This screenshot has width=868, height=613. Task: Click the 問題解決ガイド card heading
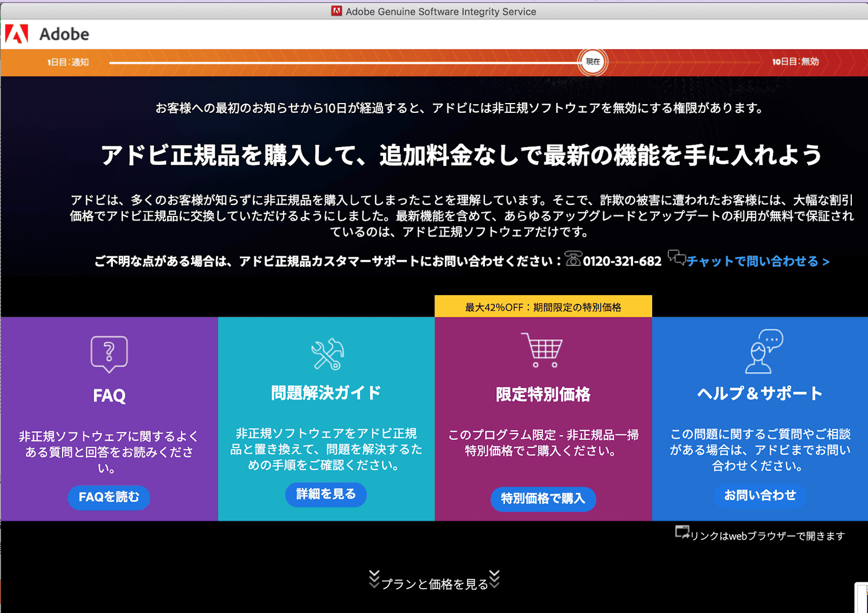[326, 393]
